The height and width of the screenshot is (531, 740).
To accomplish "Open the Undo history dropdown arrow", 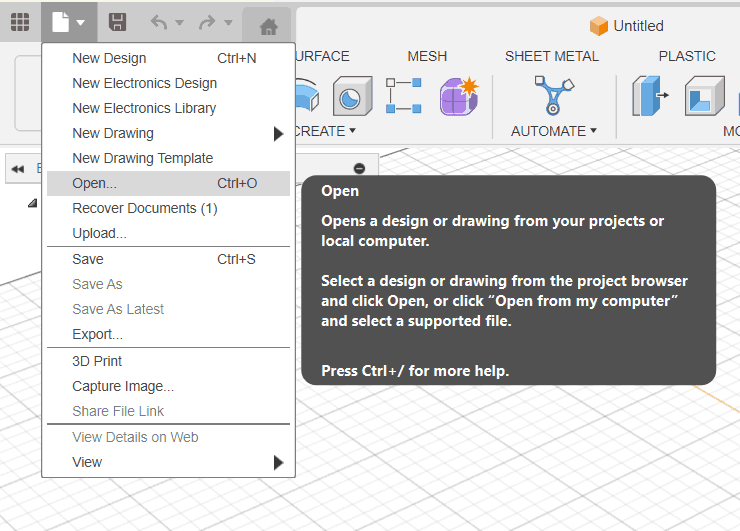I will pos(179,22).
